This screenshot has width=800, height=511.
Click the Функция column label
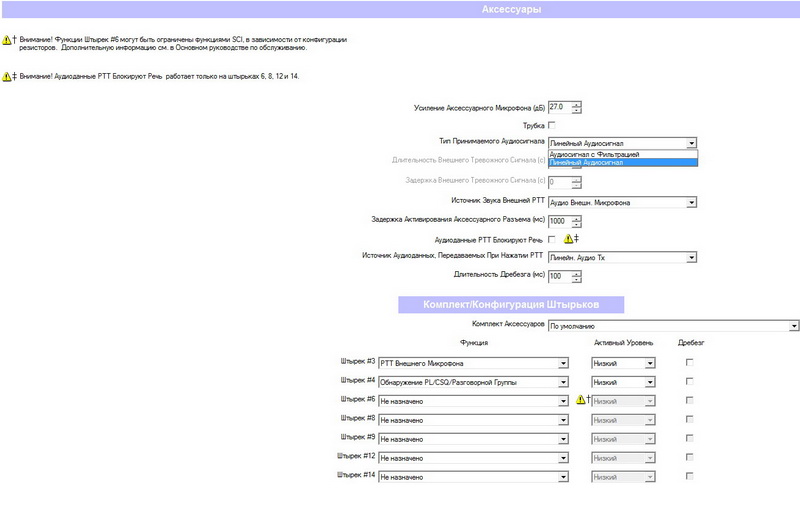click(x=474, y=343)
